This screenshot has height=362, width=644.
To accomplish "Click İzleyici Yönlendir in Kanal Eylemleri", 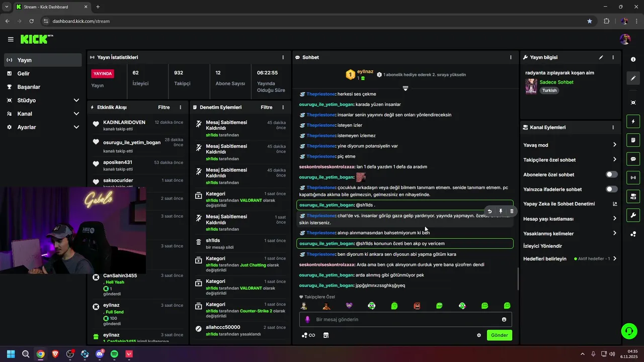I will click(x=542, y=246).
